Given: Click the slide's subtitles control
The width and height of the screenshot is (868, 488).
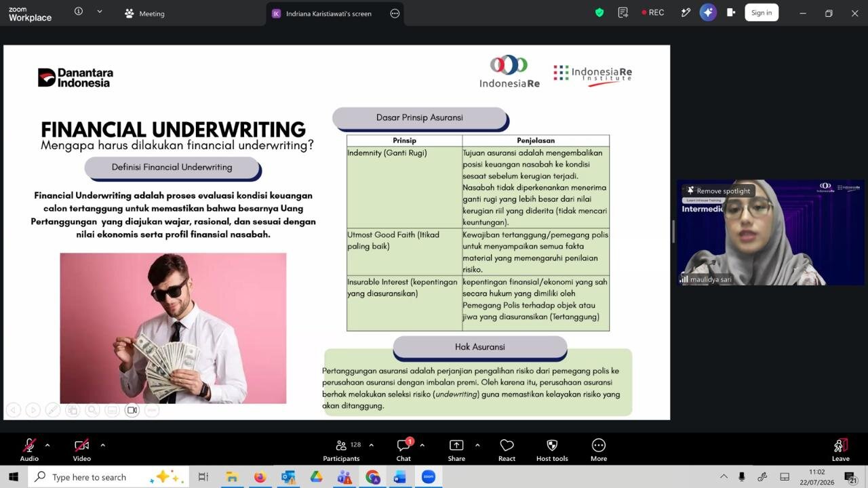Looking at the screenshot, I should [112, 410].
